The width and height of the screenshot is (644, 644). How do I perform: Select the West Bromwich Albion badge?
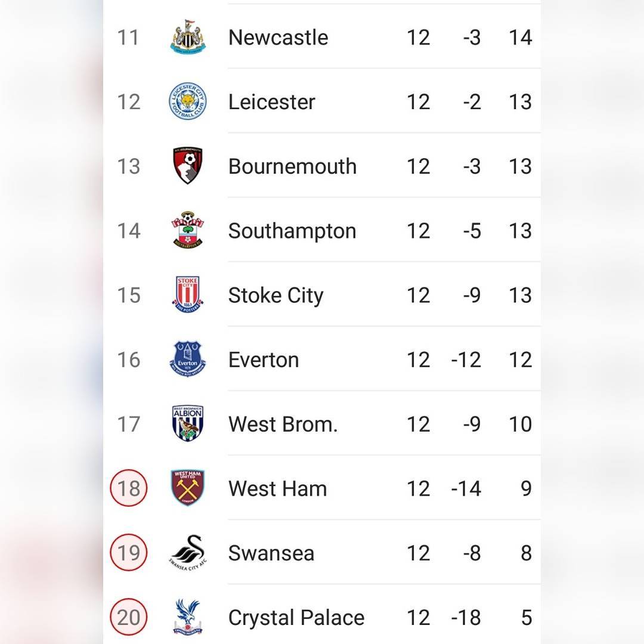point(188,423)
